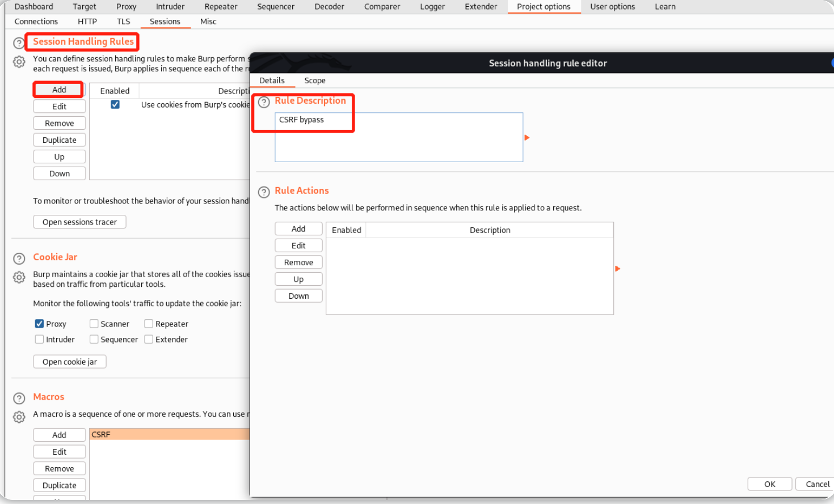
Task: Open help icon for Macros section
Action: coord(19,398)
